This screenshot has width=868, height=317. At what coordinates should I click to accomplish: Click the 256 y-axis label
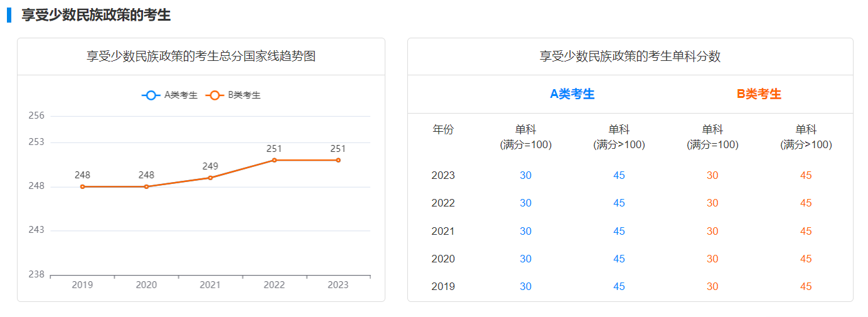click(36, 116)
